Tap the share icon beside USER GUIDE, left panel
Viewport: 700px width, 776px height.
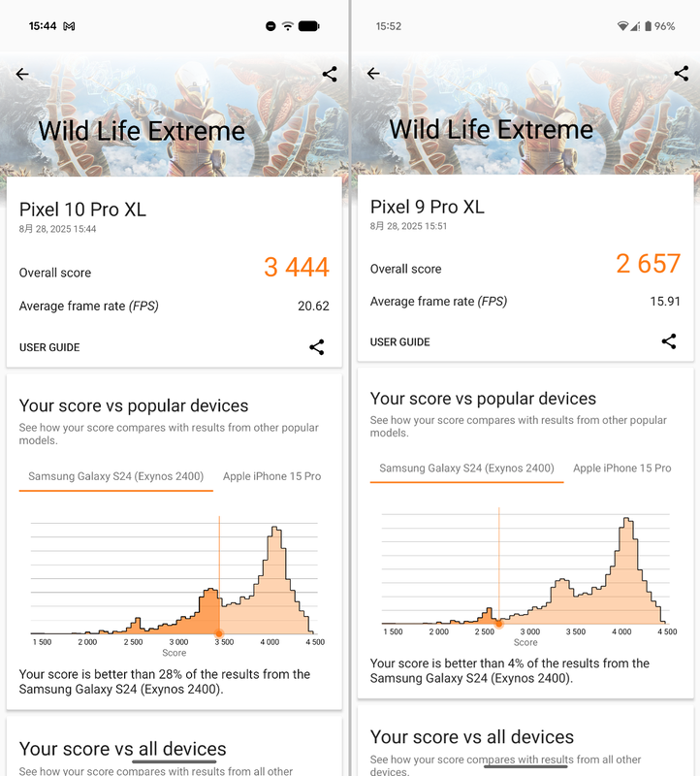pos(317,346)
